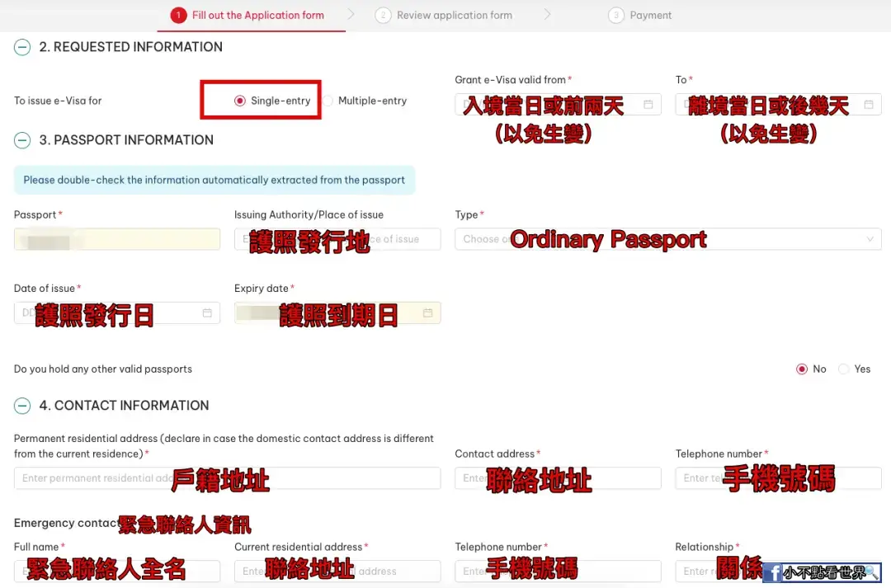Click Facebook icon in the watermark badge

point(772,572)
